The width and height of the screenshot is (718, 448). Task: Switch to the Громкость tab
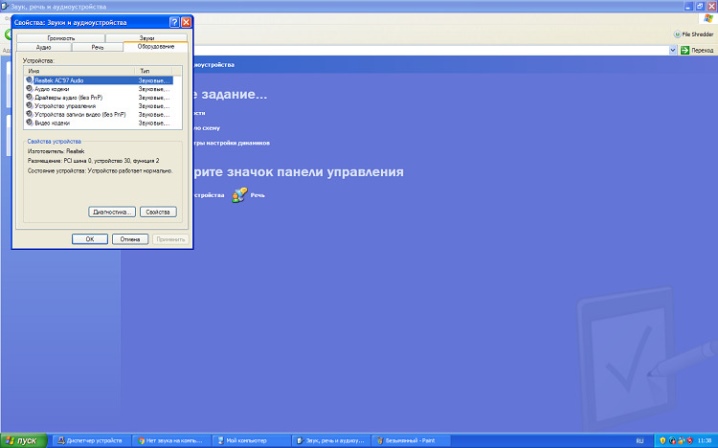(x=60, y=38)
